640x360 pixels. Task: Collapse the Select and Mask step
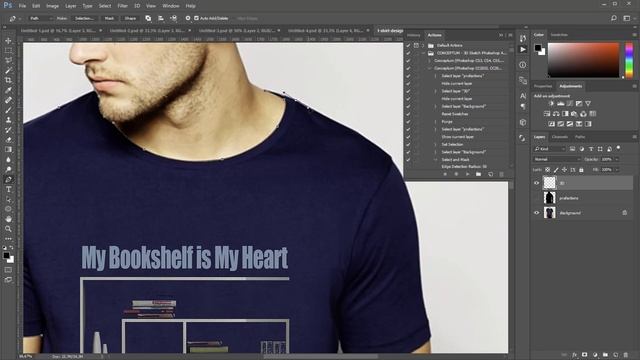[x=436, y=160]
